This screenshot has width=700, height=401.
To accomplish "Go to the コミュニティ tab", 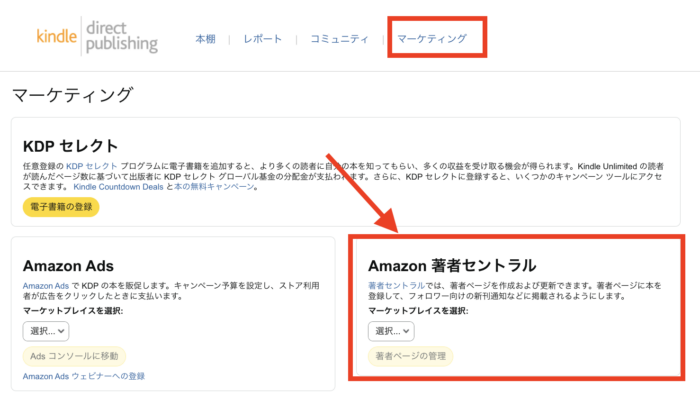I will click(x=339, y=39).
